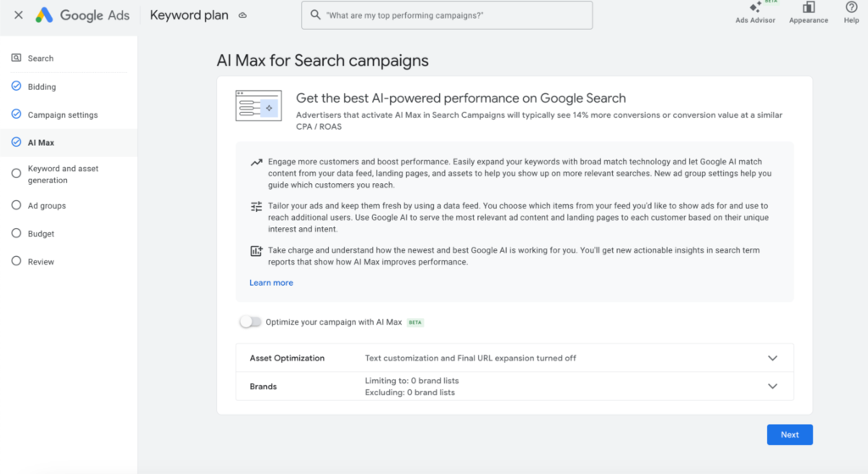
Task: Enable Optimize your campaign with AI Max
Action: pos(250,322)
